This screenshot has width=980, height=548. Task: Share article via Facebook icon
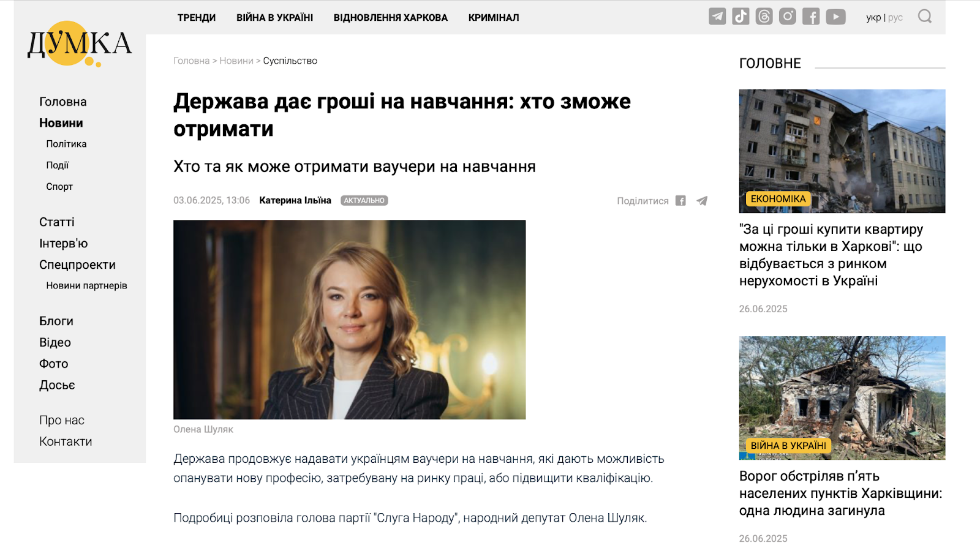(x=680, y=201)
